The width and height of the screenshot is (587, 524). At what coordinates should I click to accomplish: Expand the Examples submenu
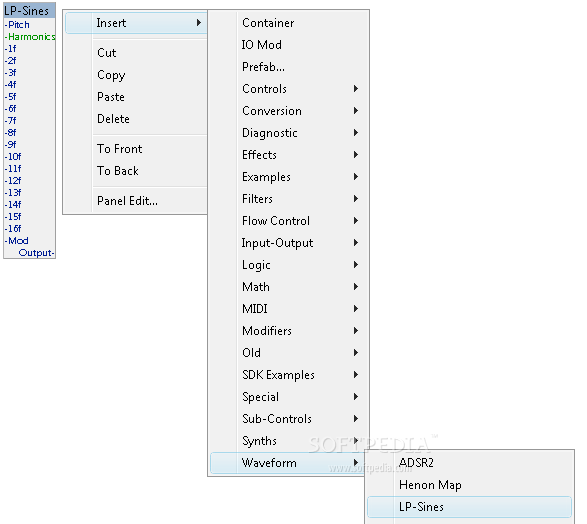(288, 177)
